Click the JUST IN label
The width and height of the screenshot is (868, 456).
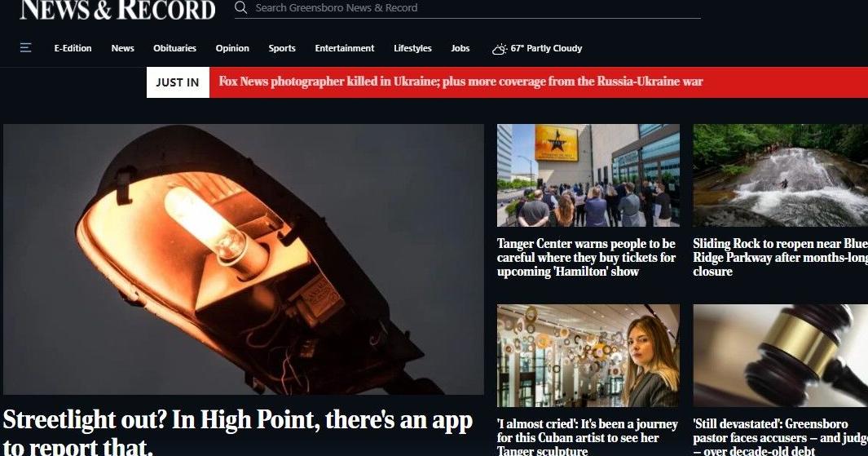178,82
